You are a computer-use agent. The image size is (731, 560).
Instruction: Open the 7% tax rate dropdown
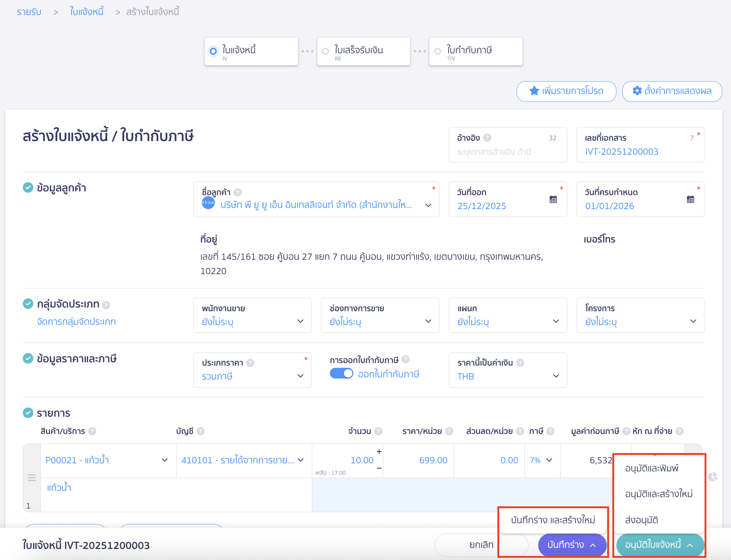542,460
